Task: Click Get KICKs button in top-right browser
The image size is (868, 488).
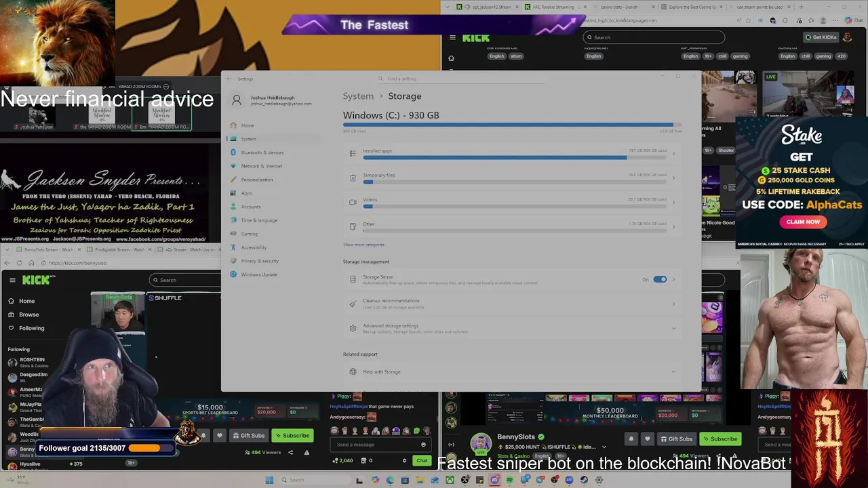Action: 820,37
